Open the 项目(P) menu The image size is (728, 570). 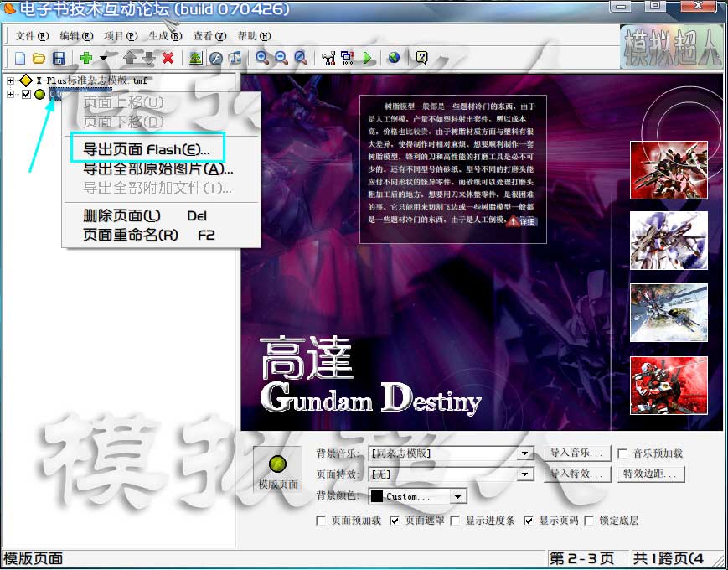(x=121, y=36)
